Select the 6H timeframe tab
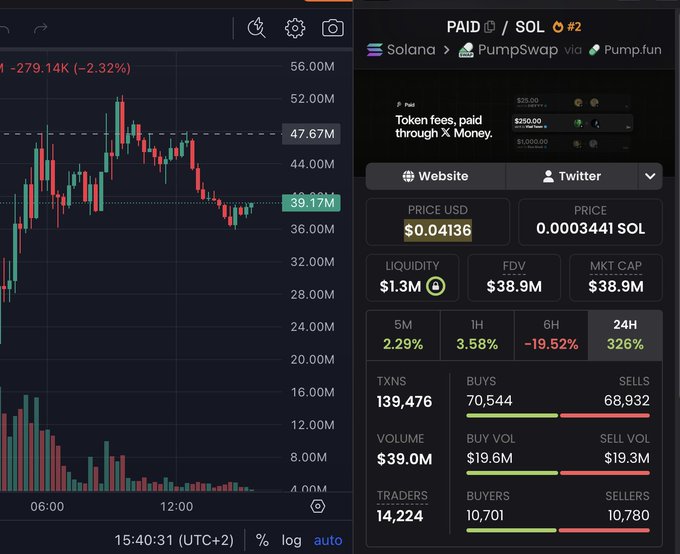This screenshot has width=680, height=554. (x=551, y=335)
